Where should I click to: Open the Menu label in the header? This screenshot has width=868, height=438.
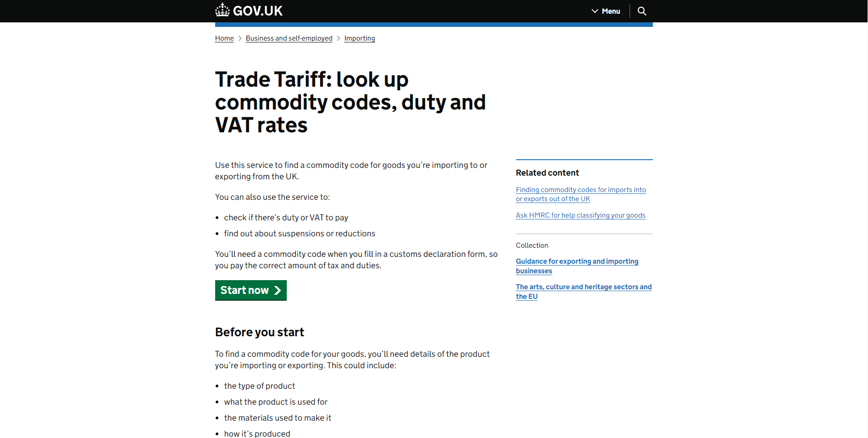(611, 11)
